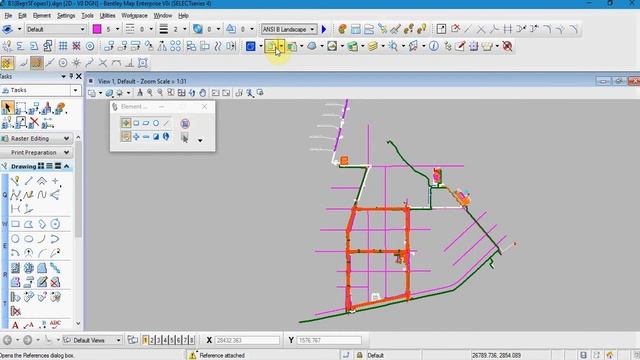Choose Line selection method in Element Selection
Screen dimensions: 640x360
pyautogui.click(x=166, y=123)
